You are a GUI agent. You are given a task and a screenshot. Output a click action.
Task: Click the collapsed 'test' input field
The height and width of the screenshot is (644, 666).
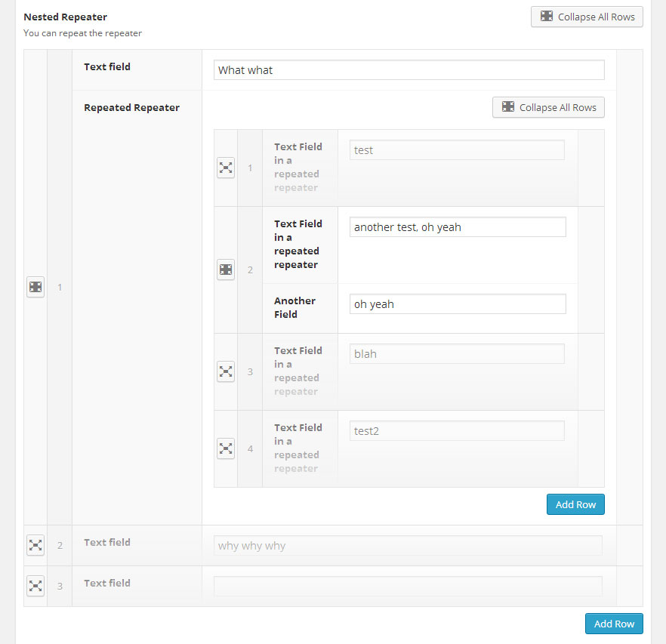[457, 150]
